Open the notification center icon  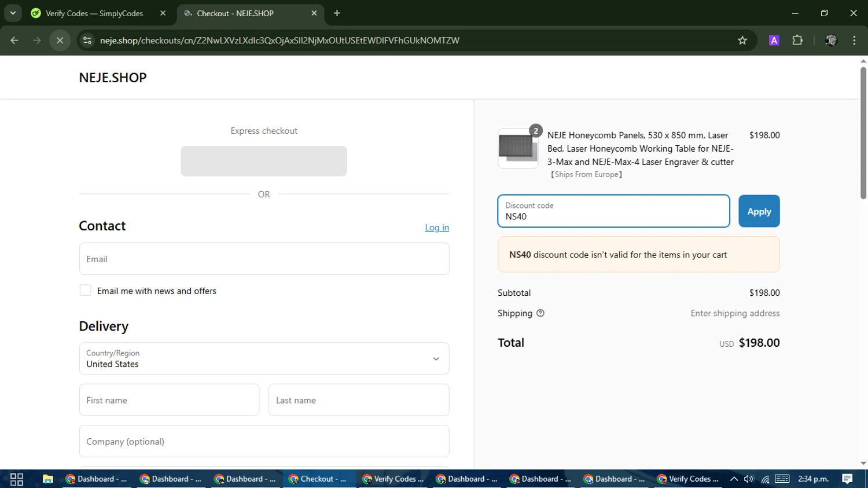click(848, 479)
